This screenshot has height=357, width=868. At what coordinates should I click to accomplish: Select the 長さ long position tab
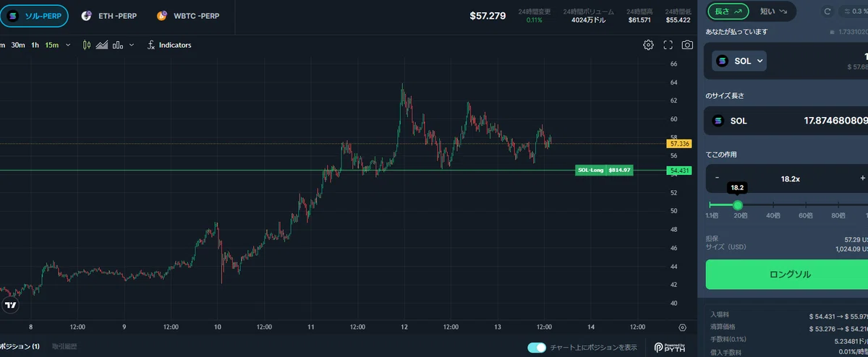728,11
